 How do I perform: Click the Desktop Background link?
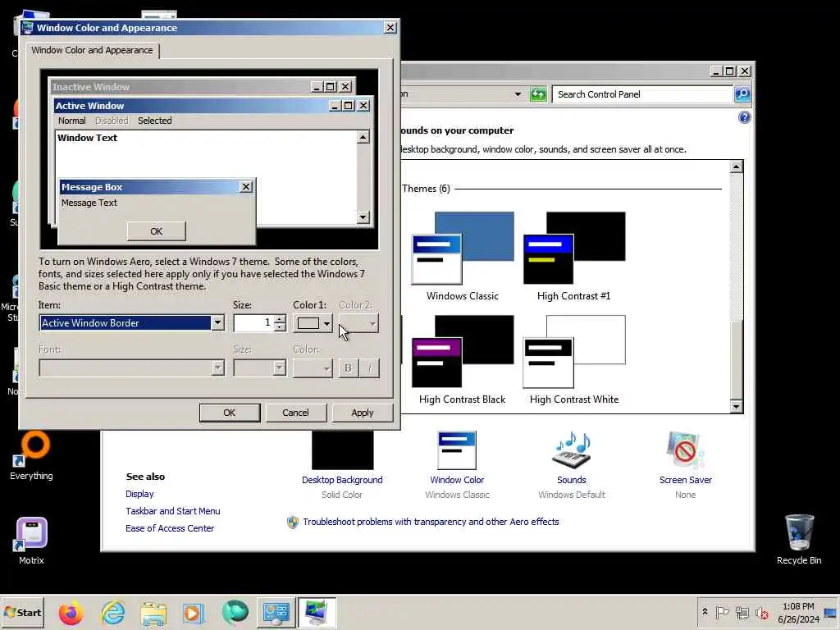coord(342,480)
